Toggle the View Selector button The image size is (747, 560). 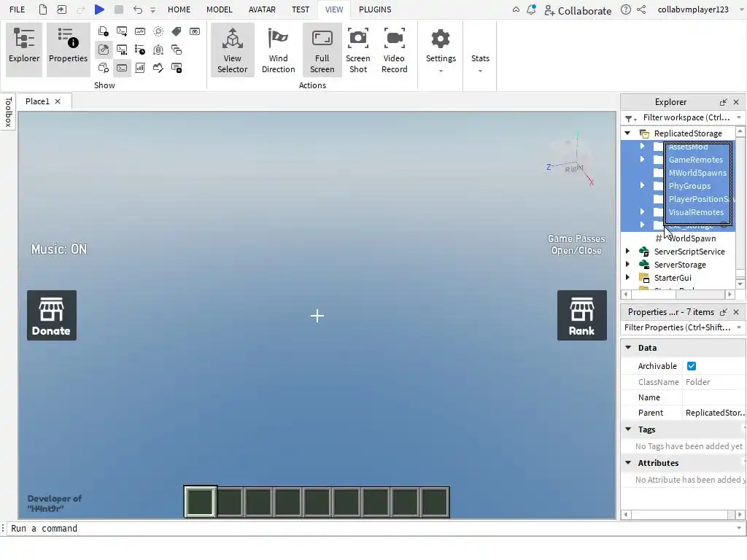[233, 50]
